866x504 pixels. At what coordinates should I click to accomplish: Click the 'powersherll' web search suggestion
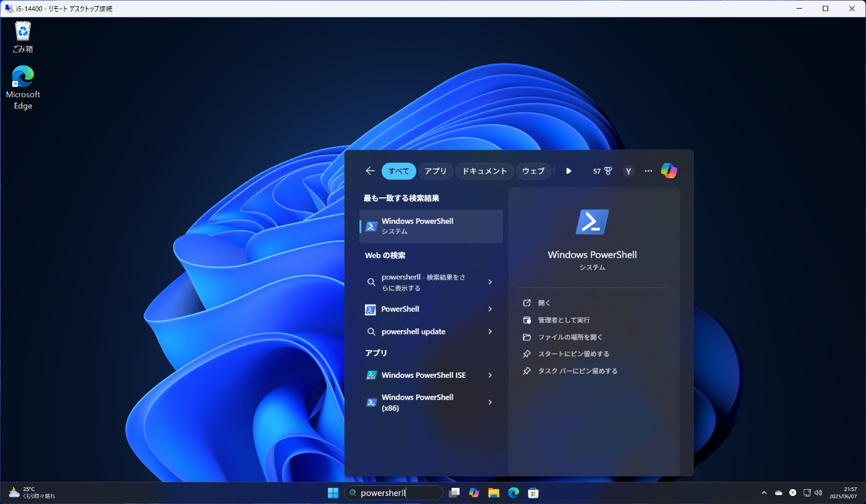424,282
